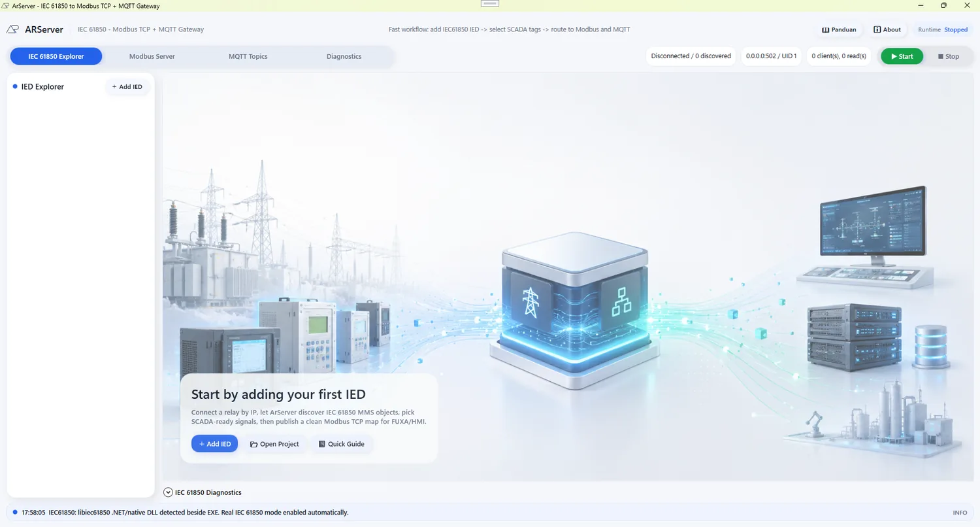Open the MQTT Topics tab
Viewport: 980px width, 527px height.
click(x=248, y=56)
